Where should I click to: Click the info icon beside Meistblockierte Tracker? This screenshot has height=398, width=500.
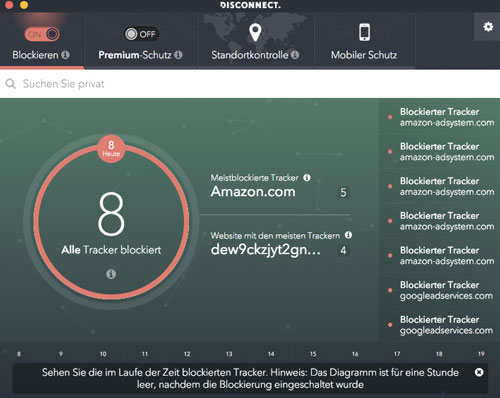pyautogui.click(x=307, y=178)
